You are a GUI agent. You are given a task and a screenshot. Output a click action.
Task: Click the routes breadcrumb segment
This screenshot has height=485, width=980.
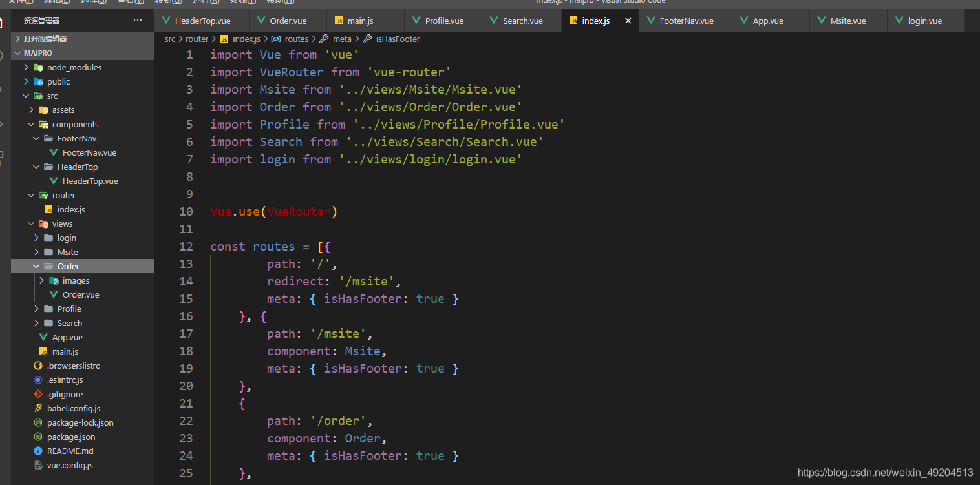297,39
